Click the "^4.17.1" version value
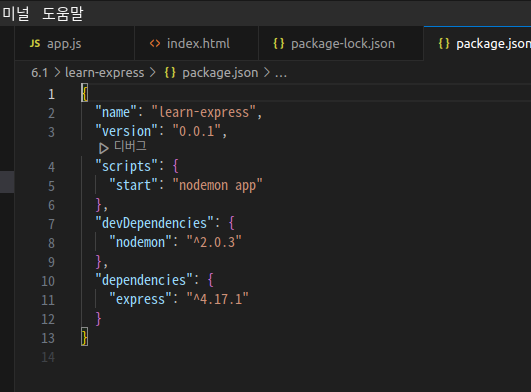Viewport: 531px width, 392px height. point(218,299)
